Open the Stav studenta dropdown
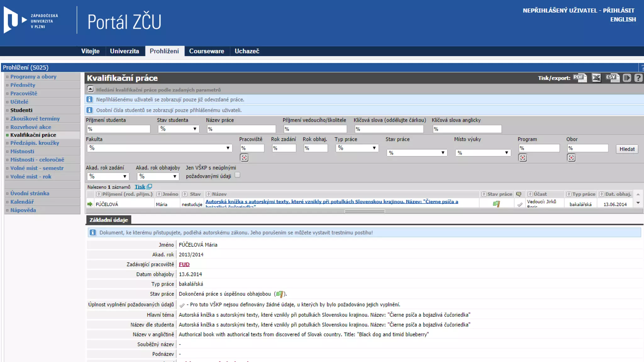Screen dimensions: 644x362 click(x=178, y=129)
